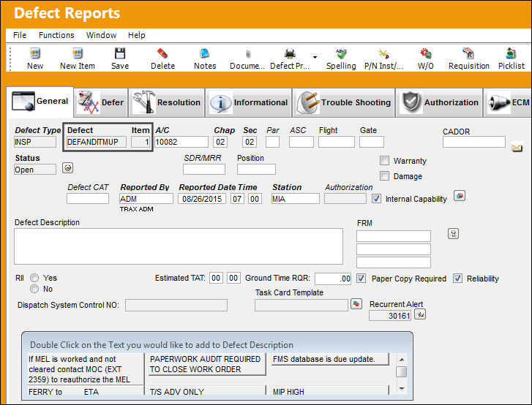This screenshot has height=405, width=532.
Task: Open the ECM tab
Action: [x=508, y=102]
